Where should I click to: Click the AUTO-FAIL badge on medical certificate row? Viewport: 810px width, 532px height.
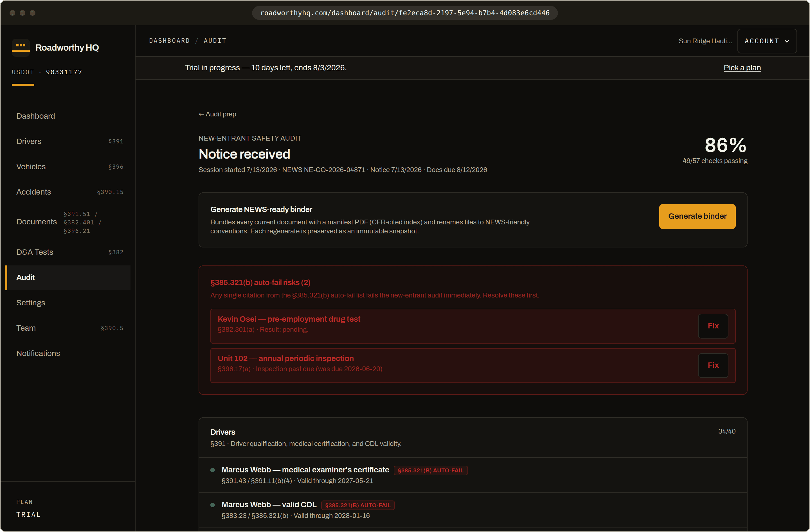click(x=431, y=470)
